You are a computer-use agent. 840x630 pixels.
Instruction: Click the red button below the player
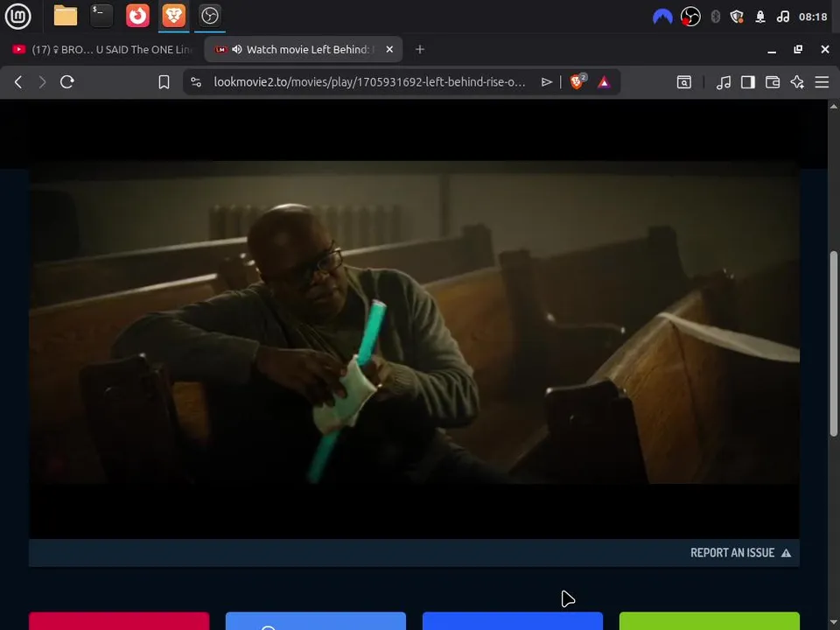pyautogui.click(x=119, y=621)
